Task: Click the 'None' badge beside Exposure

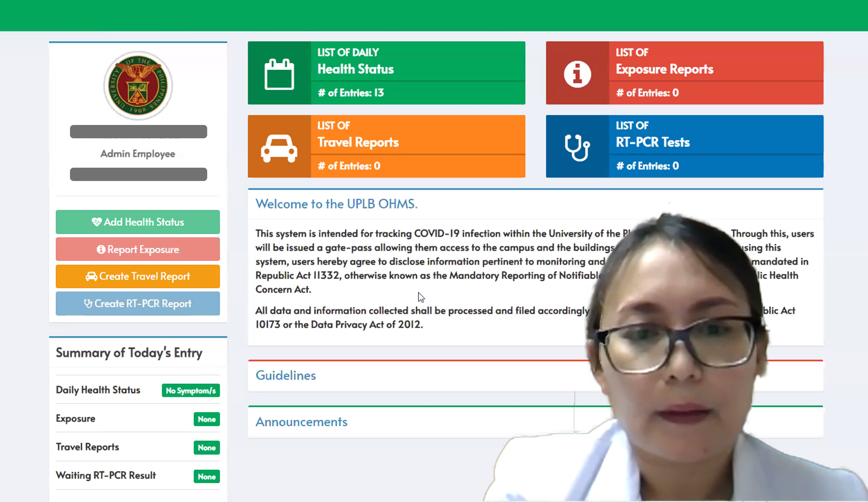Action: pos(206,419)
